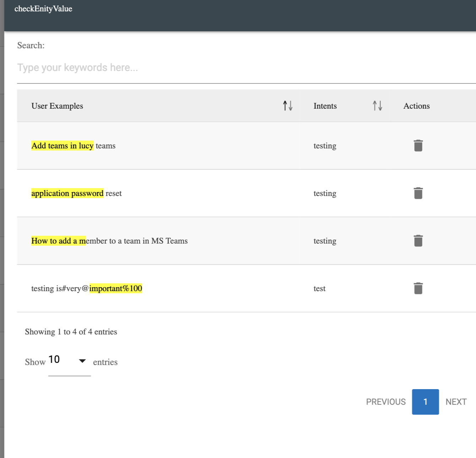The image size is (476, 458).
Task: Go to the PREVIOUS page
Action: point(386,402)
